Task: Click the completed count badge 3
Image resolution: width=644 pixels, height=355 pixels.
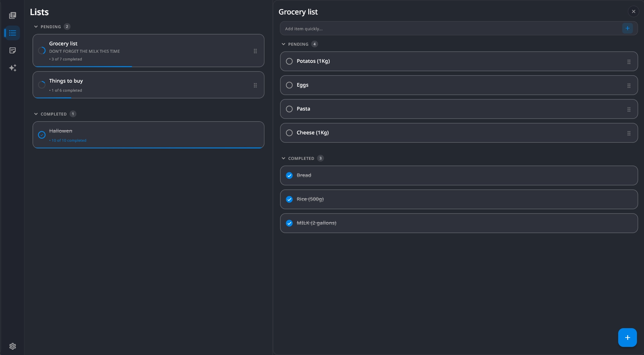Action: [x=321, y=158]
